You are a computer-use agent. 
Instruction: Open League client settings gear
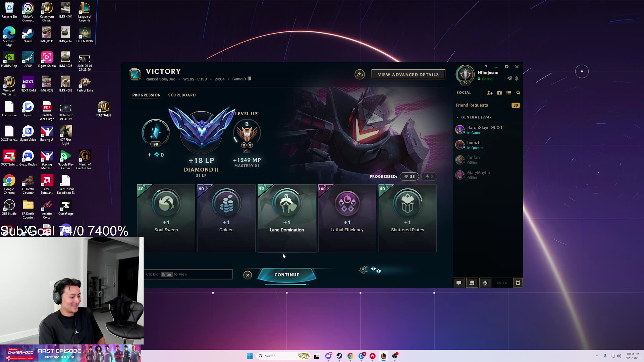506,67
